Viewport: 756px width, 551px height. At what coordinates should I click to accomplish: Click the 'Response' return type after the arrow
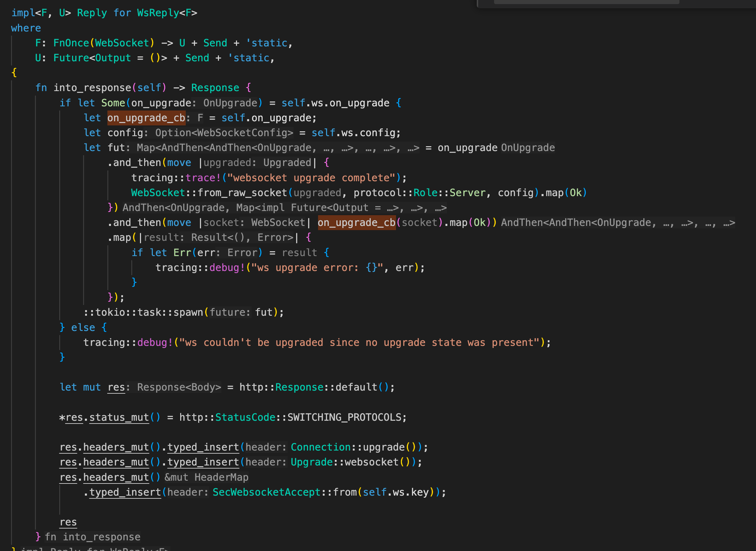pos(215,88)
